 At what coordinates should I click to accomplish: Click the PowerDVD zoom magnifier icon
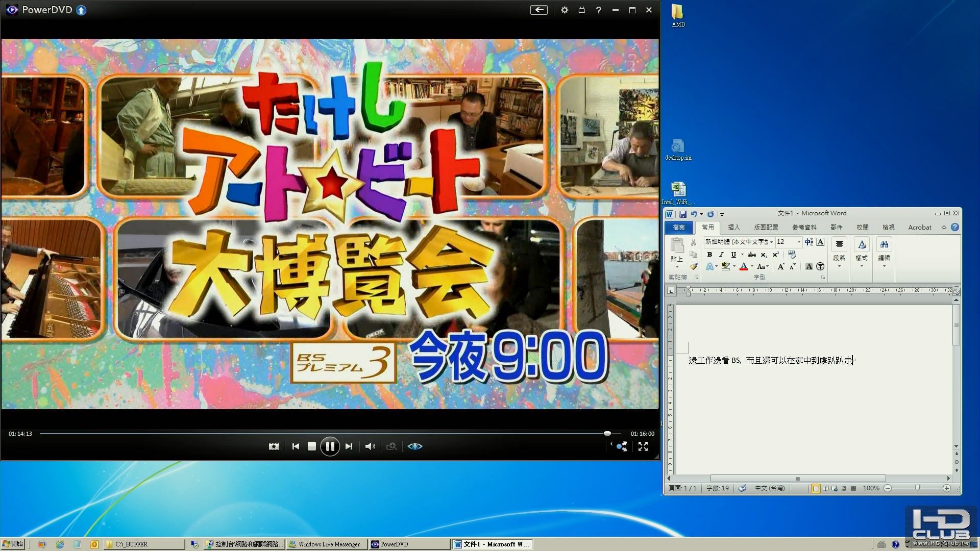click(x=391, y=446)
